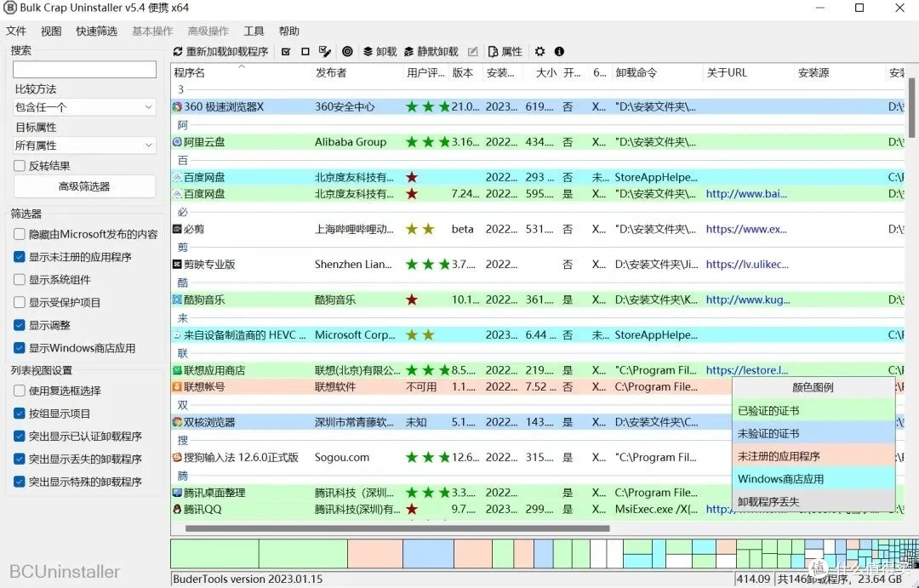Click the 搜狗输入法 app icon

tap(177, 457)
